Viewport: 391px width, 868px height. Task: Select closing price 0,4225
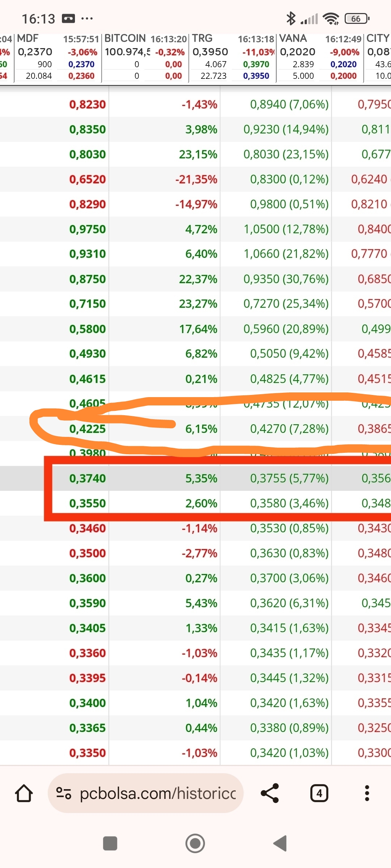87,429
